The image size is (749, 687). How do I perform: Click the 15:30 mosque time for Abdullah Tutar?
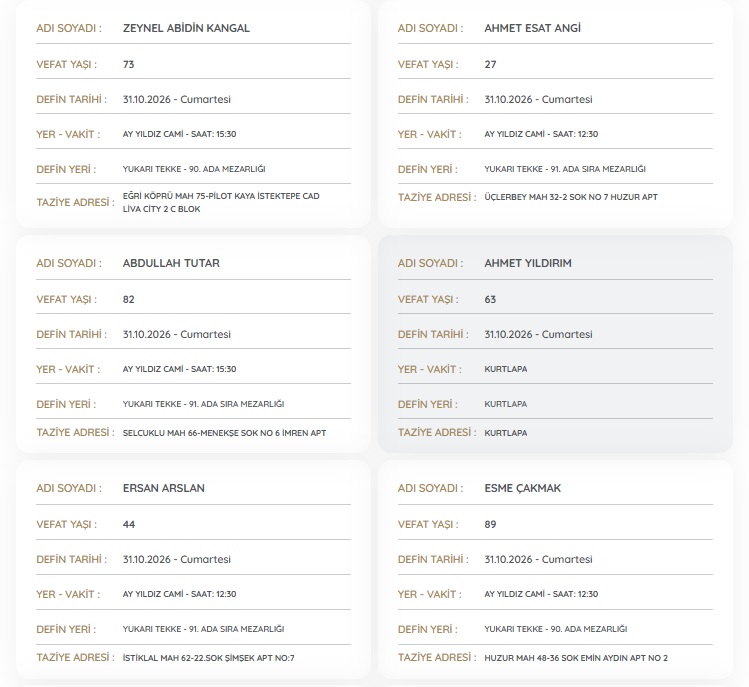180,369
